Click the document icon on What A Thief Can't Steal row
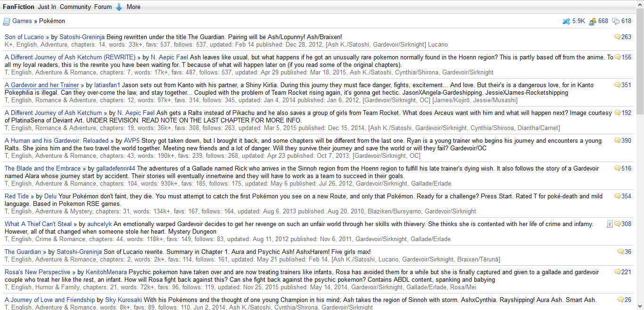644x310 pixels. point(610,224)
